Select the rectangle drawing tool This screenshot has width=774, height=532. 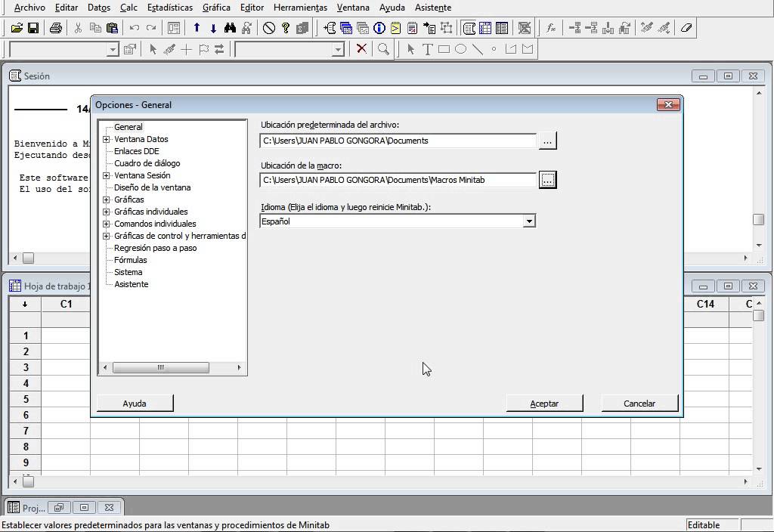[444, 49]
